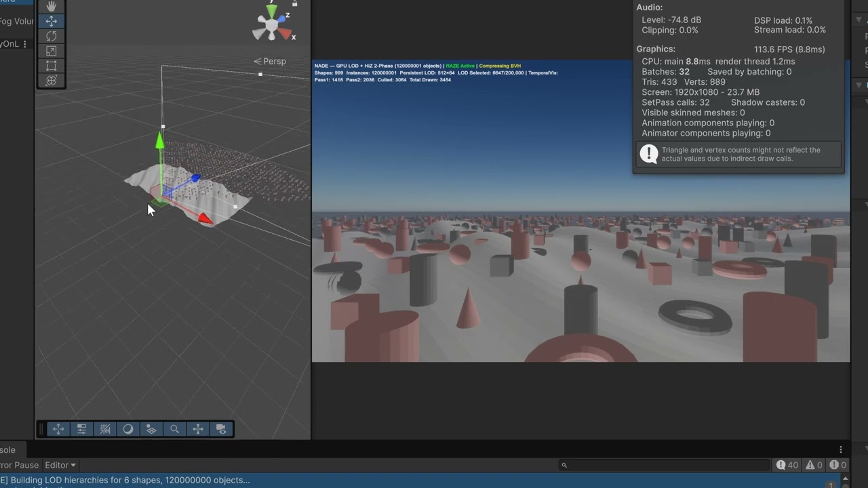The width and height of the screenshot is (868, 488).
Task: Click the overlay bar drag handle
Action: 41,429
